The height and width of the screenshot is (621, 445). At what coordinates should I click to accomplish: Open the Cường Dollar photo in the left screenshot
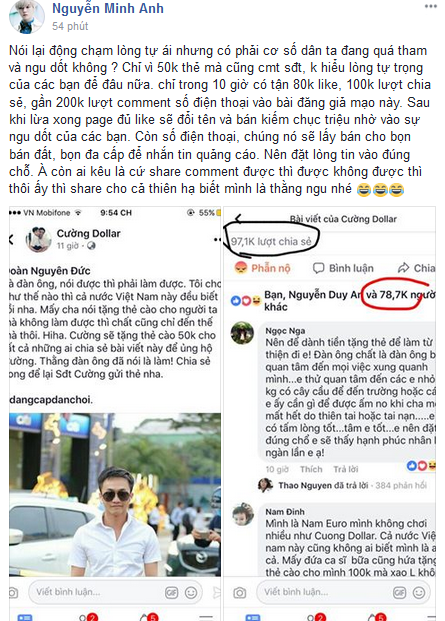pyautogui.click(x=115, y=494)
